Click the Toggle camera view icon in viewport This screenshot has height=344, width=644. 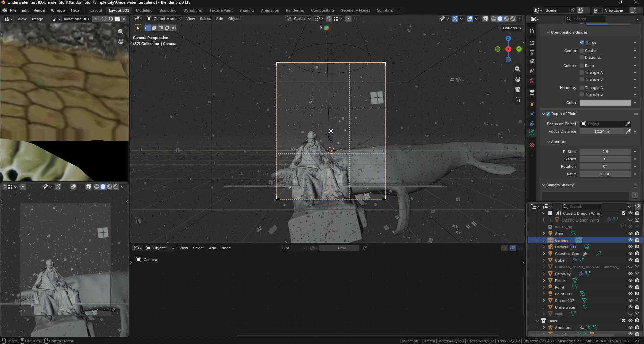[x=518, y=89]
